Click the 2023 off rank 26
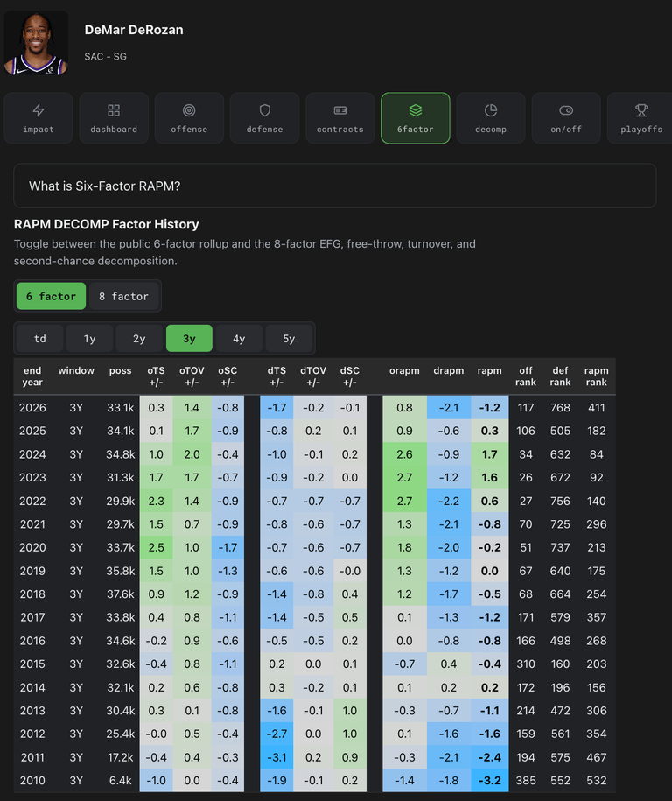 point(526,478)
